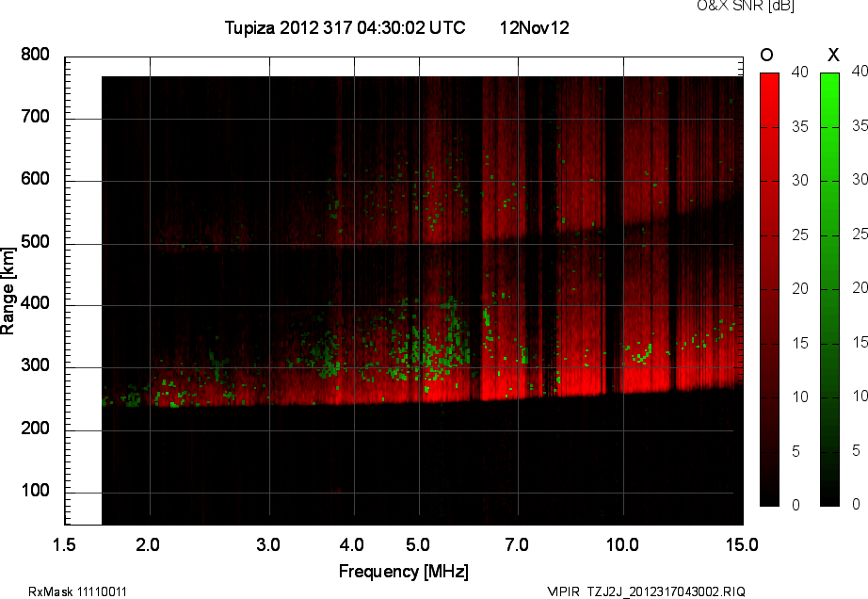Image resolution: width=868 pixels, height=599 pixels.
Task: Click the 1.5 MHz frequency tick label
Action: click(x=64, y=544)
